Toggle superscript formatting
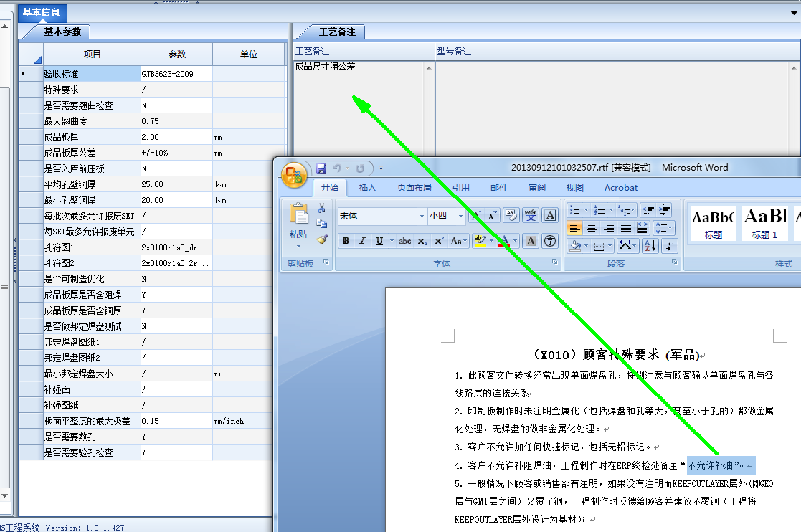This screenshot has height=532, width=801. [439, 241]
